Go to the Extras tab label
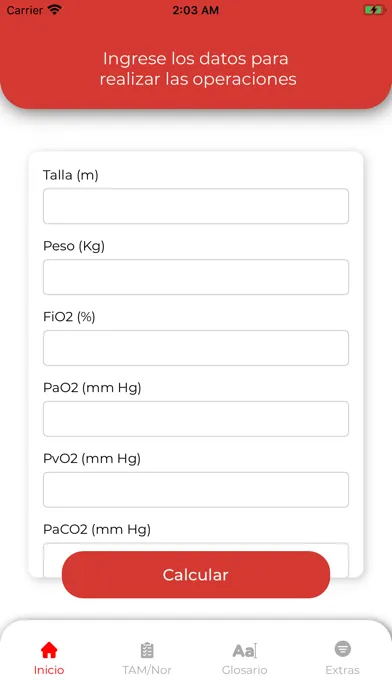The height and width of the screenshot is (696, 392). pyautogui.click(x=342, y=670)
